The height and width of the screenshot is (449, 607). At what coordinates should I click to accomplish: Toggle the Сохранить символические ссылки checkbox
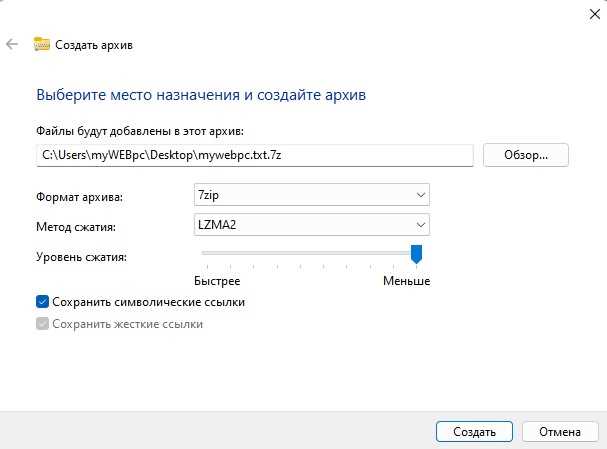point(42,302)
